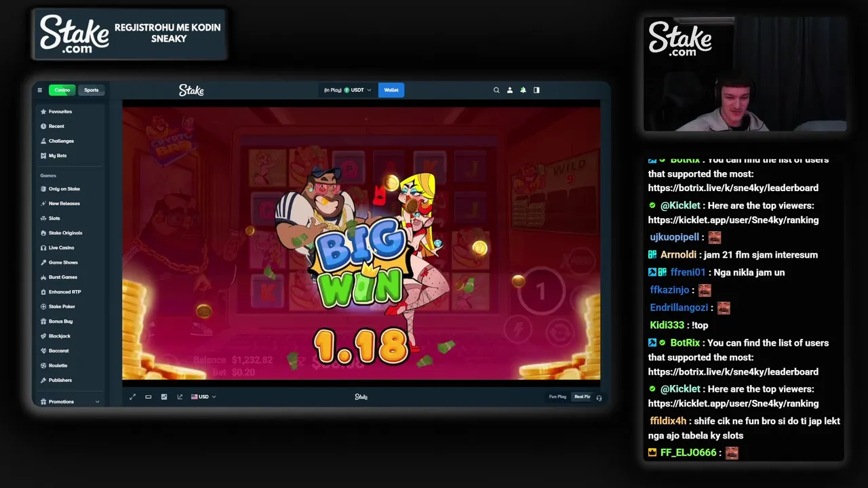Open the user profile icon
Viewport: 868px width, 488px height.
tap(510, 90)
